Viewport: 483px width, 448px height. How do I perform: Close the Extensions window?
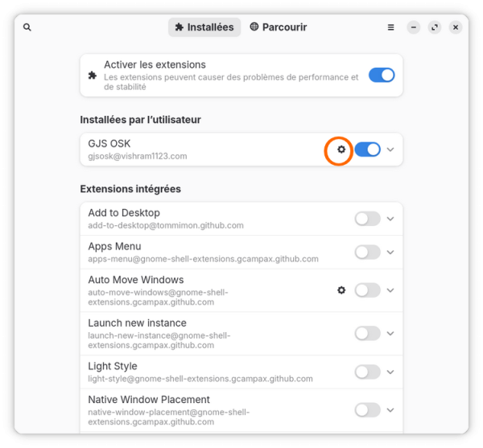click(456, 27)
